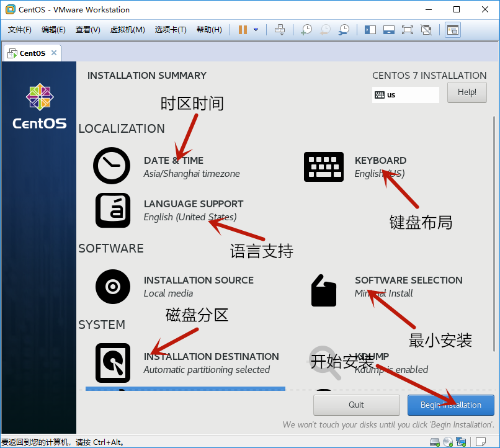Click the Installation Source disc icon
Image resolution: width=500 pixels, height=448 pixels.
(x=113, y=286)
